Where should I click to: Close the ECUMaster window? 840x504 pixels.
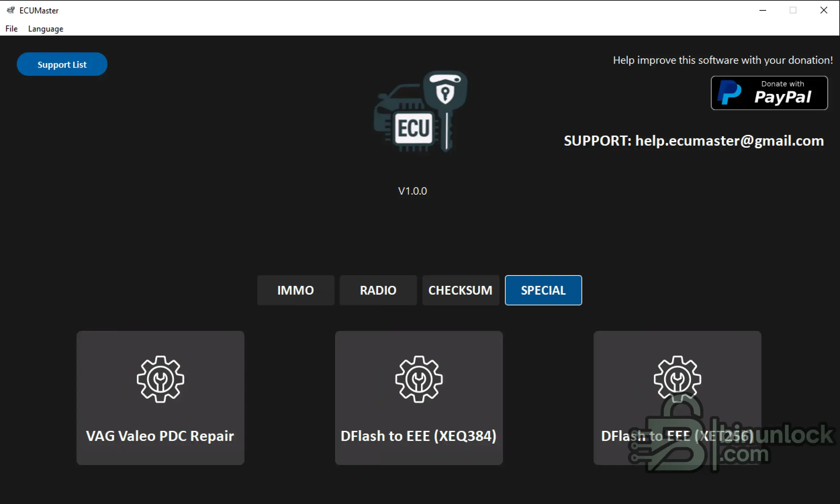tap(824, 10)
